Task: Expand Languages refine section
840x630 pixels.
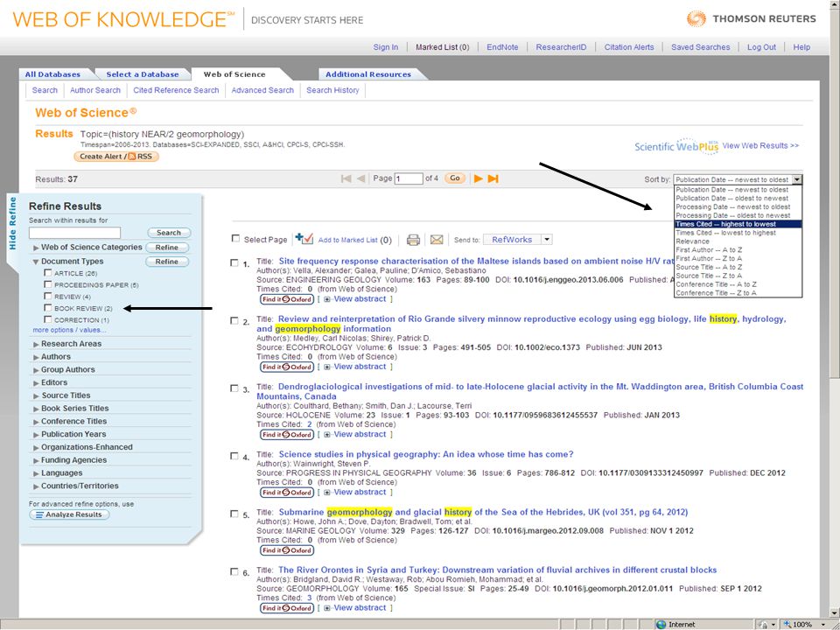Action: pos(36,473)
